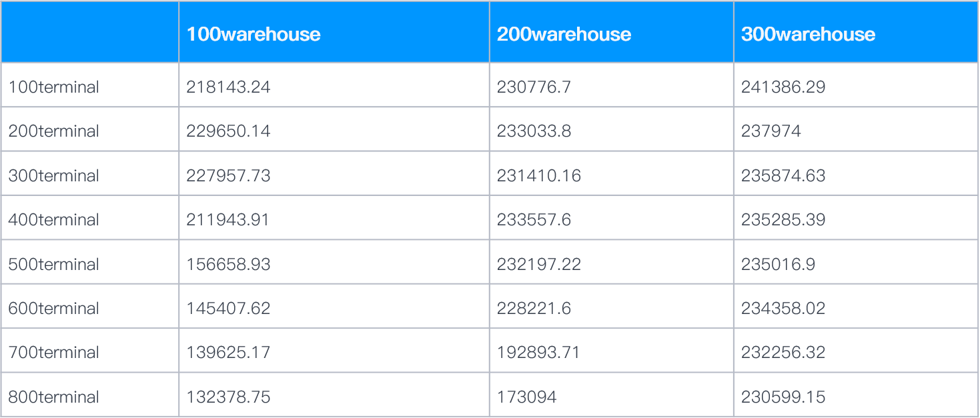This screenshot has height=418, width=980.
Task: Select the 200terminal row label
Action: click(53, 131)
